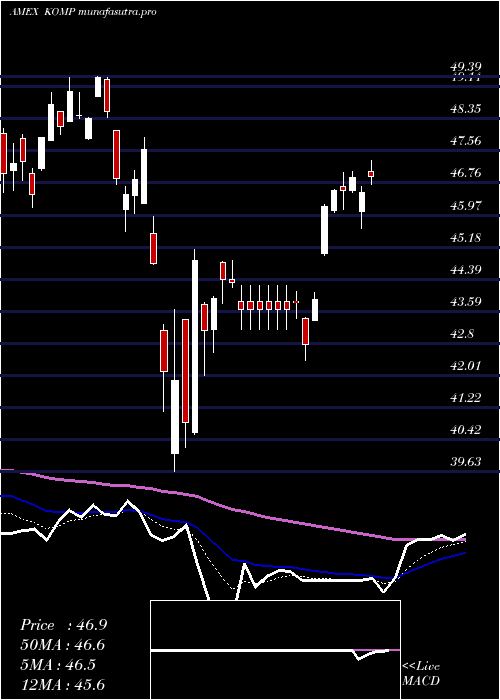The image size is (500, 700).
Task: Click the 45.97 price axis label
Action: (467, 205)
